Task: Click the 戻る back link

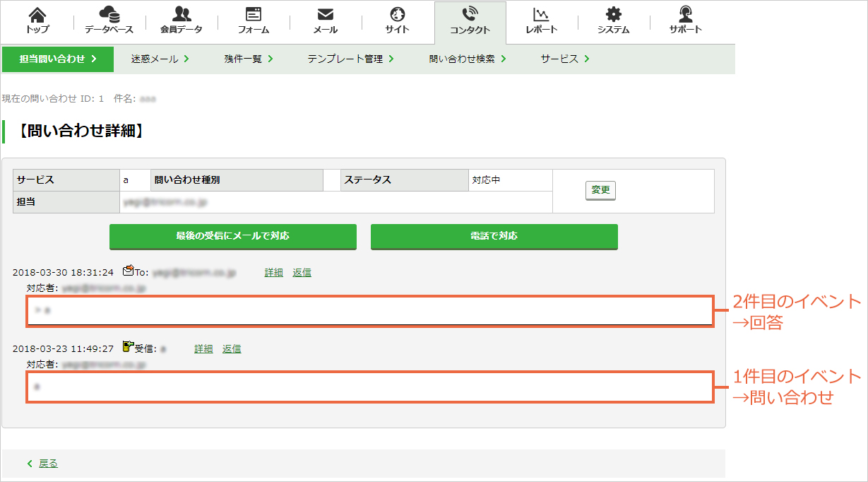Action: click(48, 464)
